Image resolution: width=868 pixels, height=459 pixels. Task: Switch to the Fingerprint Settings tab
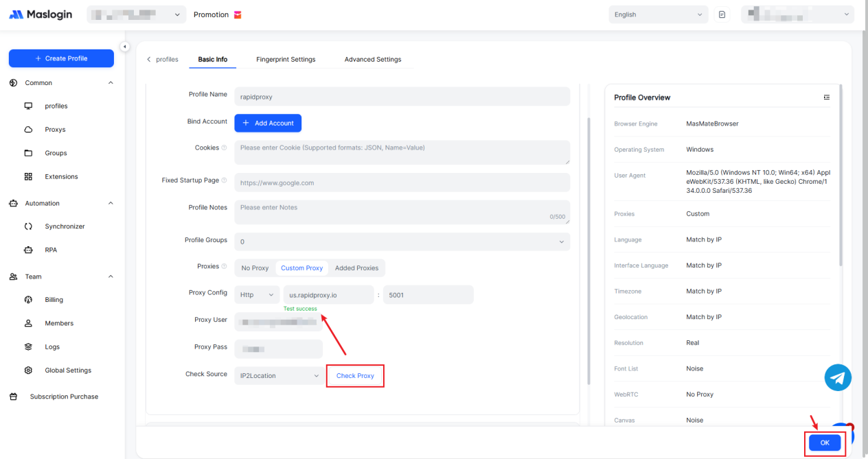[286, 60]
